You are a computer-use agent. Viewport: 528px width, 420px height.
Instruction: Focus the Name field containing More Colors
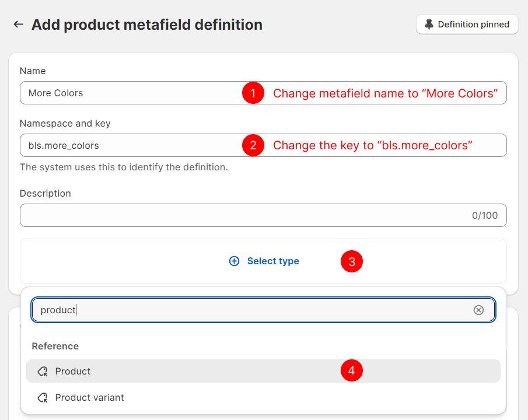tap(128, 93)
